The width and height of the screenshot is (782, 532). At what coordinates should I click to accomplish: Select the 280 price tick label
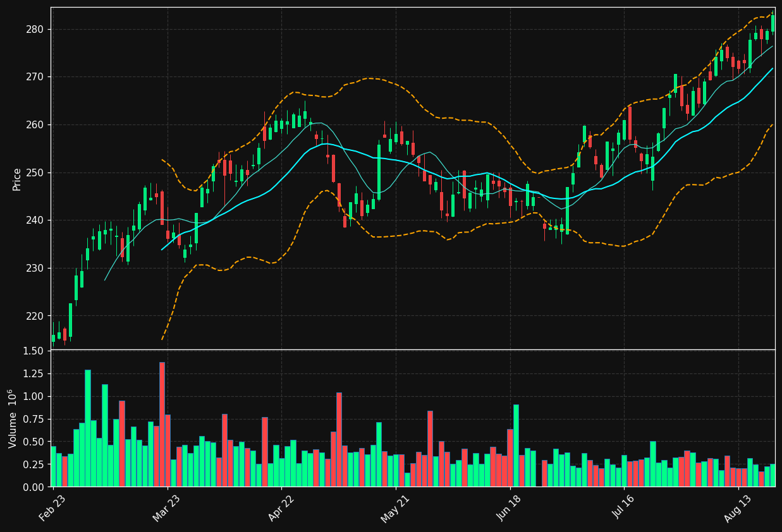point(35,30)
